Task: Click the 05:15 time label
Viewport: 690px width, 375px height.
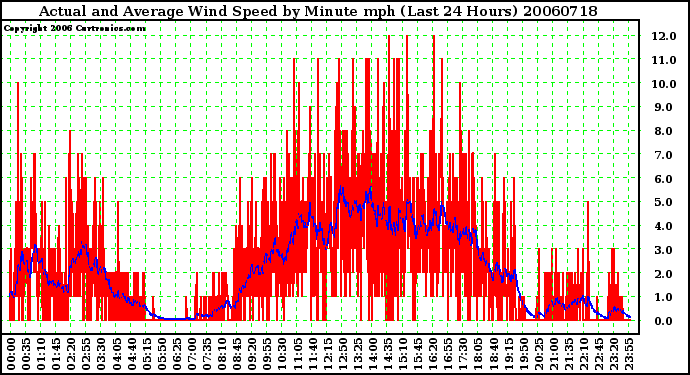Action: [x=146, y=354]
